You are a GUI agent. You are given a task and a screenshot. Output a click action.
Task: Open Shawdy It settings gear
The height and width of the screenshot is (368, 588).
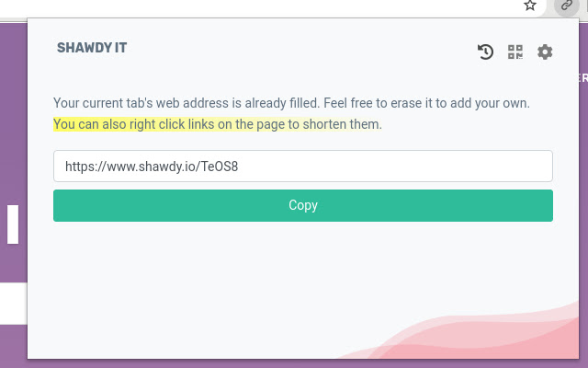(545, 52)
